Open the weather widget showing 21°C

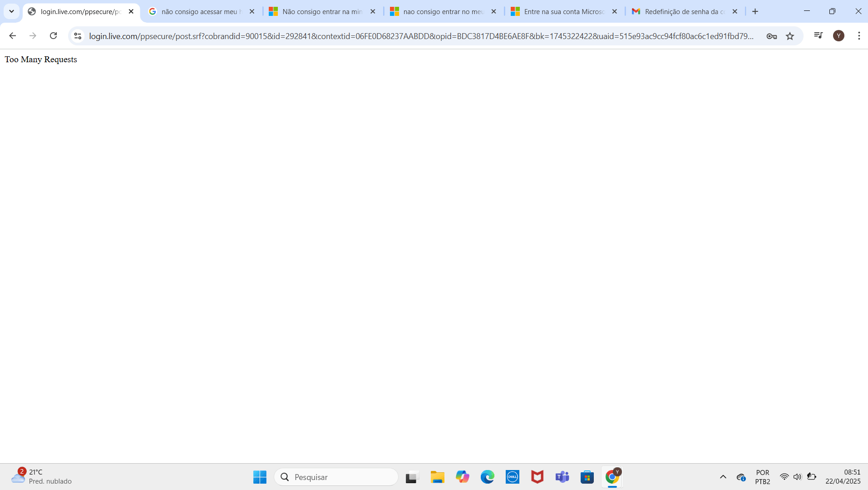[42, 477]
